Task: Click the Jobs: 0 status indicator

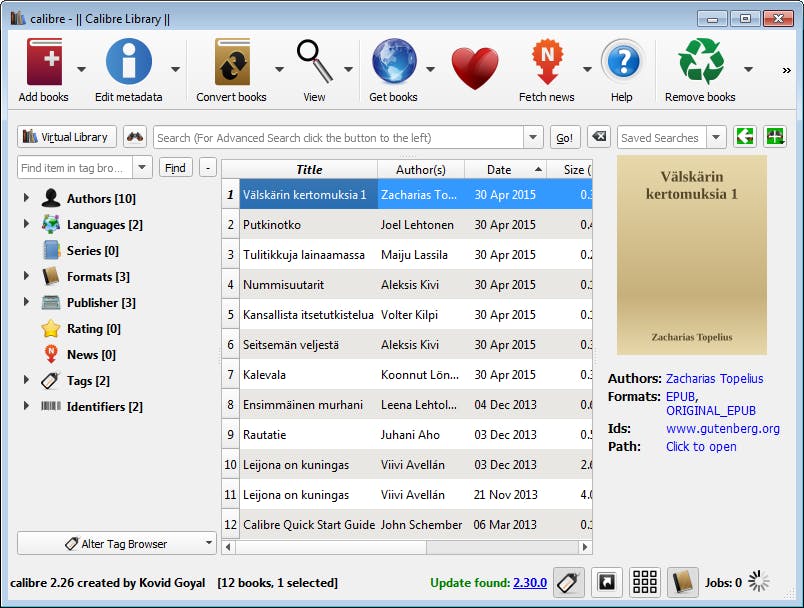Action: (723, 583)
